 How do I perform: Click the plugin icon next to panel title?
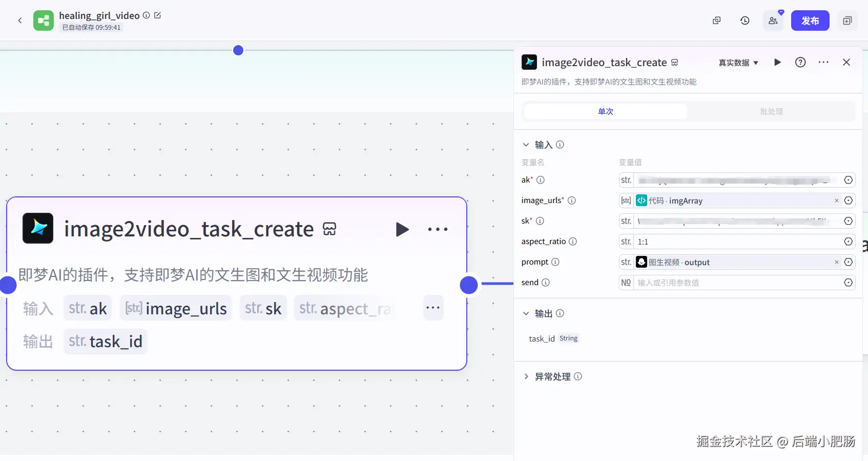675,63
